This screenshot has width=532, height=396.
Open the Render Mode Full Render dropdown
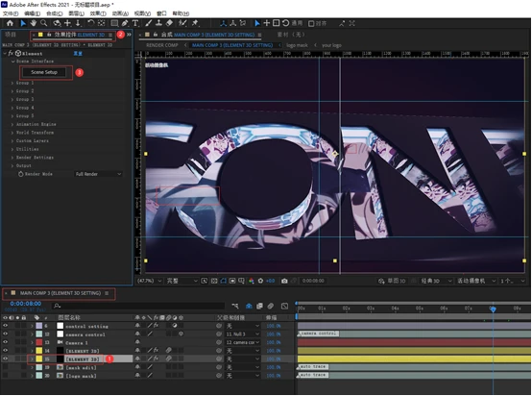(98, 174)
